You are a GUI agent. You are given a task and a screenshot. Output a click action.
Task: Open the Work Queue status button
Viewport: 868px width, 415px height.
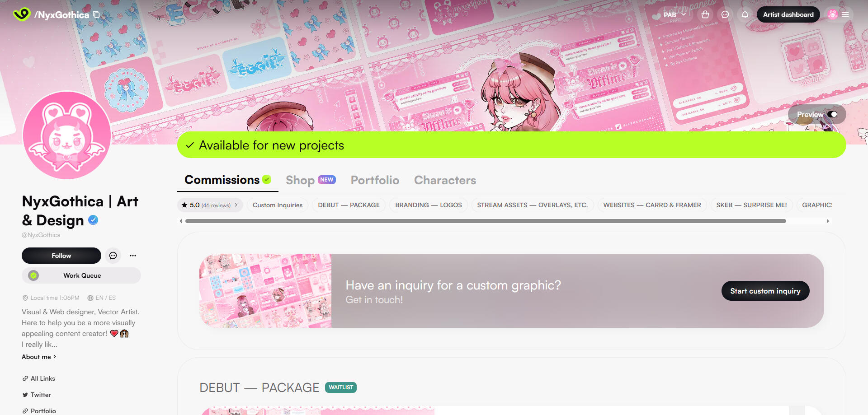pyautogui.click(x=81, y=275)
